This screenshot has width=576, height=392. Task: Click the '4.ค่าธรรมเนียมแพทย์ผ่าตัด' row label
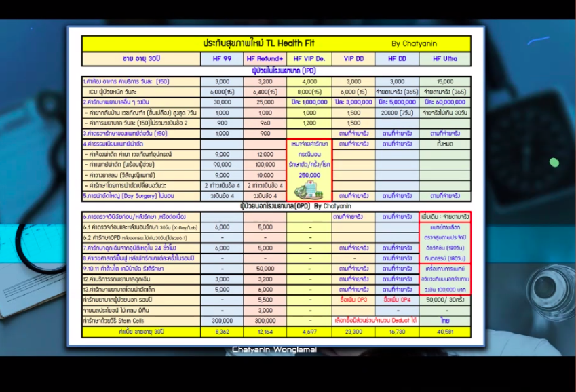click(x=141, y=144)
